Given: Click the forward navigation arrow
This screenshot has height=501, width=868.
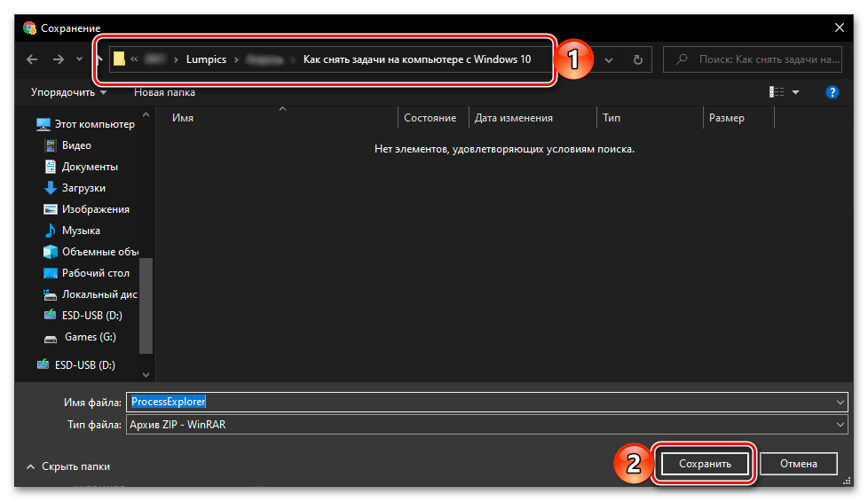Looking at the screenshot, I should pyautogui.click(x=59, y=60).
